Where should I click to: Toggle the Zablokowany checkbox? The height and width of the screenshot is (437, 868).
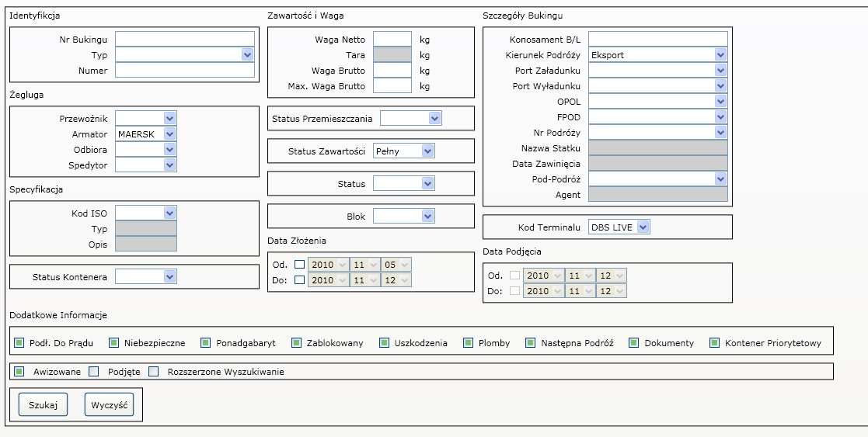pyautogui.click(x=296, y=343)
